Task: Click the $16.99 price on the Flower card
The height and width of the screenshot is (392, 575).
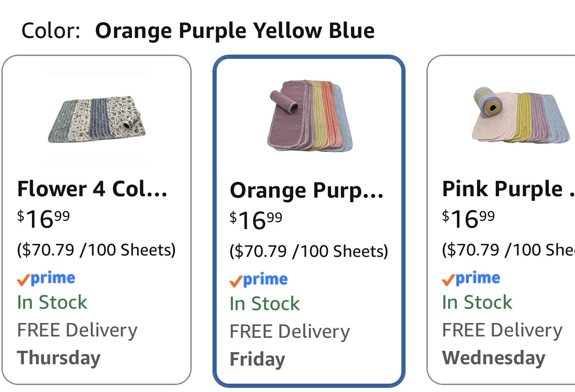Action: pos(44,219)
